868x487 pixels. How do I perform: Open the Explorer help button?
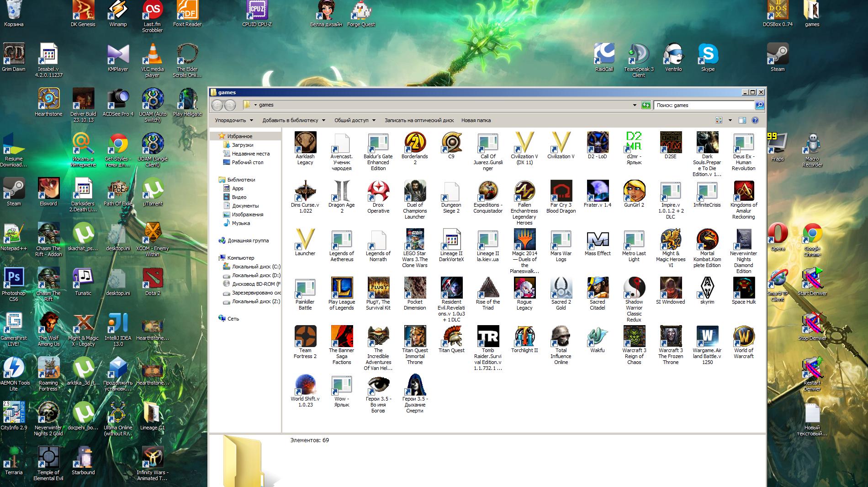[755, 120]
